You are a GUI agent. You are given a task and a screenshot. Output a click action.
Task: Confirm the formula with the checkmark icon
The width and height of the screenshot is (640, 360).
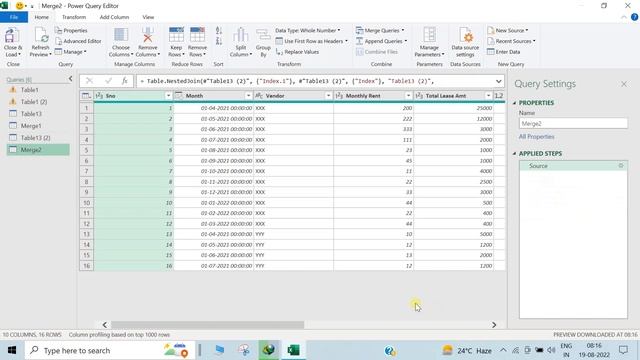tap(108, 81)
